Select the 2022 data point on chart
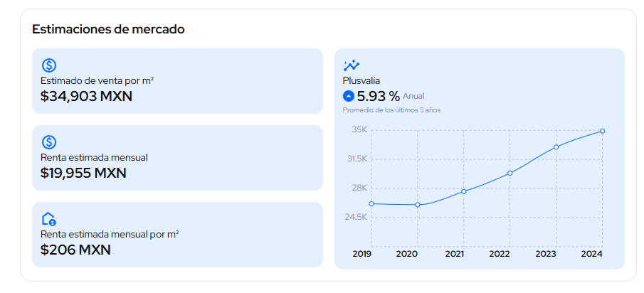644x293 pixels. coord(510,173)
